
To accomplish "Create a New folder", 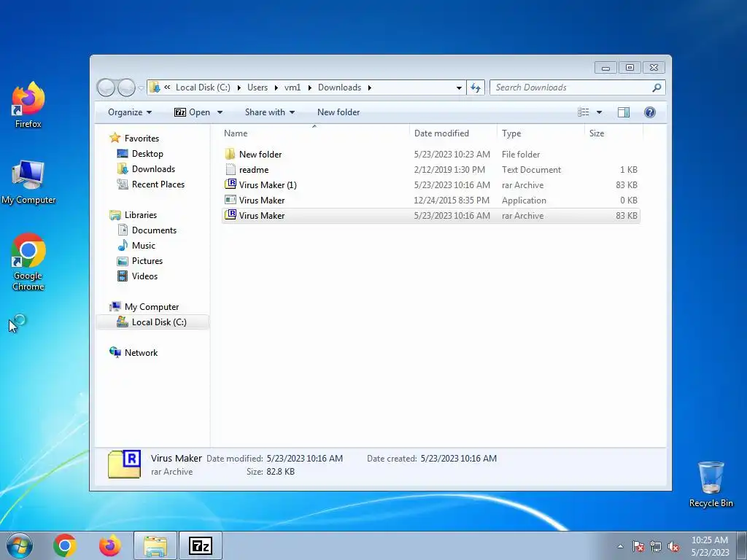I will (x=338, y=112).
